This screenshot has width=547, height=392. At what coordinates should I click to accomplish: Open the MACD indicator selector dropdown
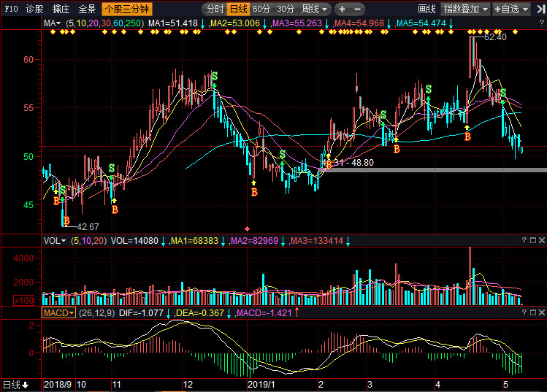[58, 313]
